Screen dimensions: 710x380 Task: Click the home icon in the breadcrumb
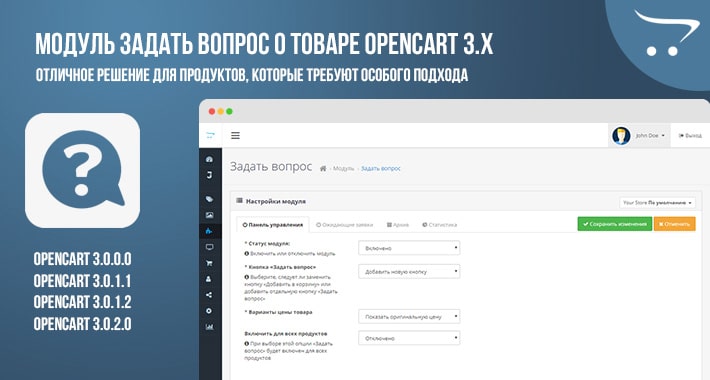pos(323,168)
